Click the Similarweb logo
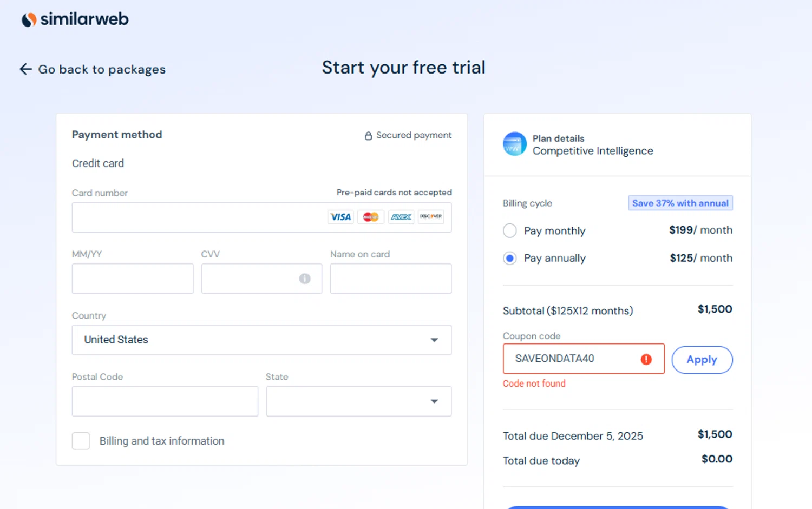The height and width of the screenshot is (509, 812). pos(75,19)
